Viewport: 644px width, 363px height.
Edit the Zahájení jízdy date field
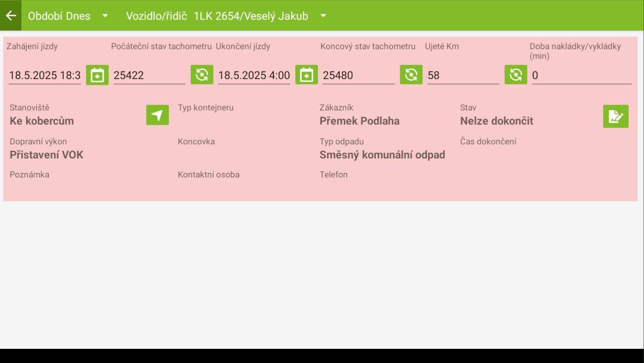click(x=45, y=76)
